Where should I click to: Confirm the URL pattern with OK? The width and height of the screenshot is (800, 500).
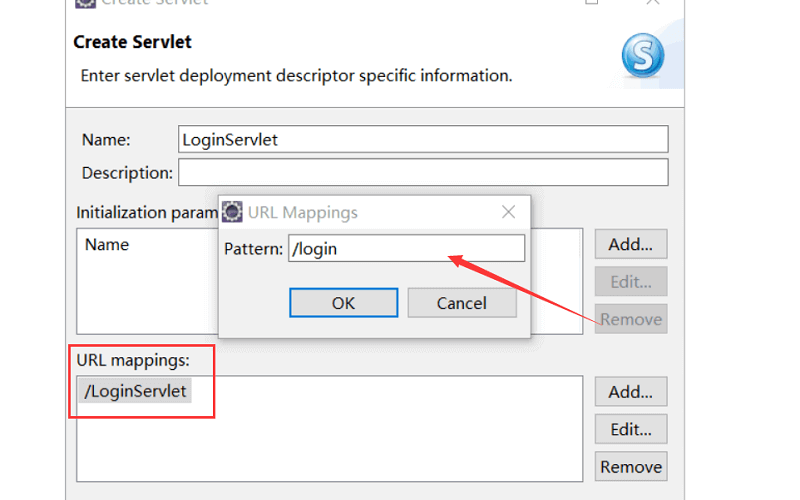[x=343, y=303]
